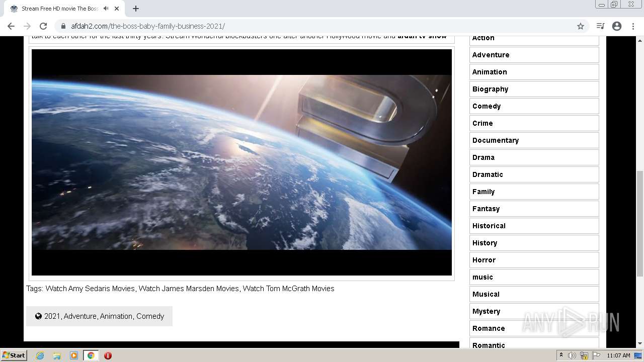Open the Animation genre in sidebar
The height and width of the screenshot is (362, 644).
[534, 72]
